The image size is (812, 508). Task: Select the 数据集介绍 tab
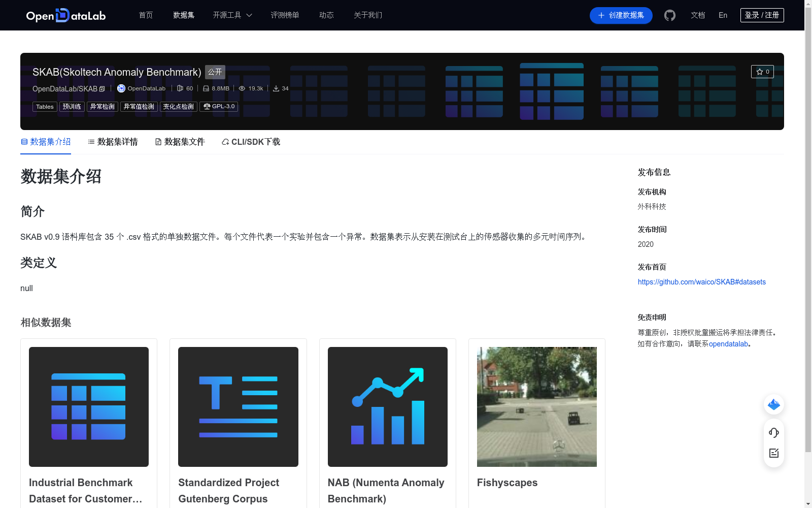tap(46, 142)
